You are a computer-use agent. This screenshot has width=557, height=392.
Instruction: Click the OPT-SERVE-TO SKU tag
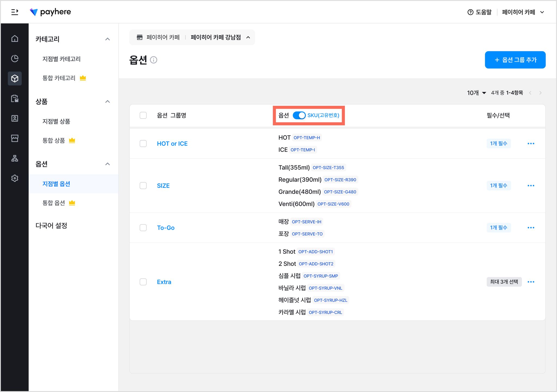point(307,234)
